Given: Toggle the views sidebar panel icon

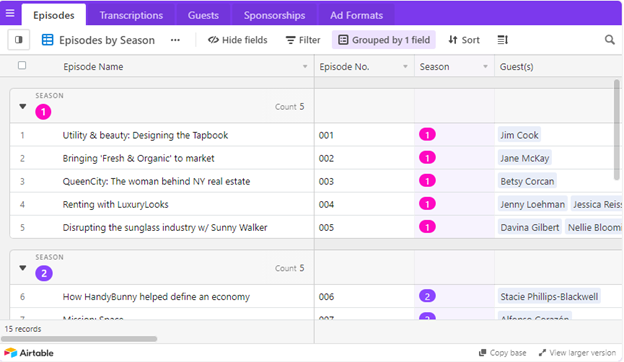Looking at the screenshot, I should click(19, 40).
